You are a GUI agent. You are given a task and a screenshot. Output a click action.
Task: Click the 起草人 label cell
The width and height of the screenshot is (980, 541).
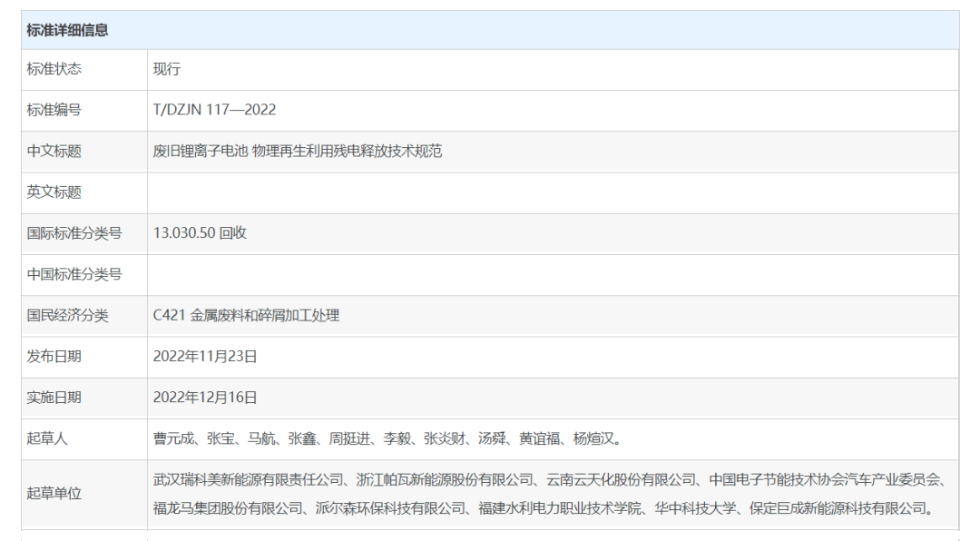click(x=47, y=438)
